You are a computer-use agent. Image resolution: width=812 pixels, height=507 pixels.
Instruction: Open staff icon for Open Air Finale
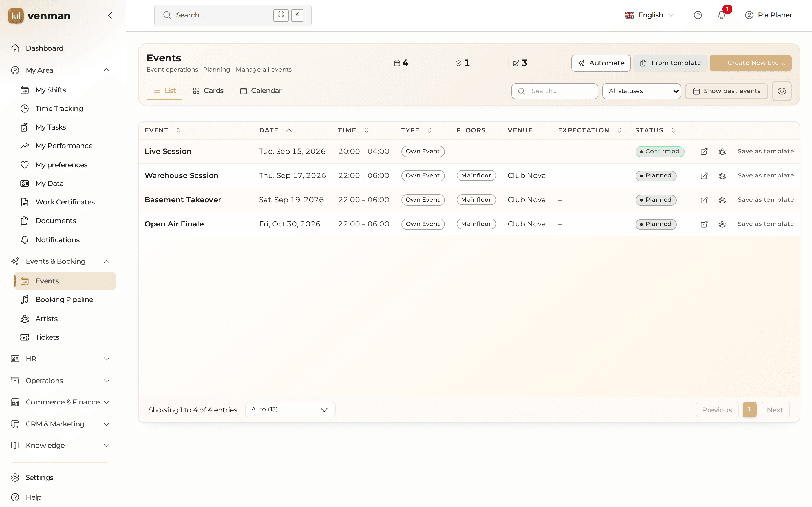722,224
